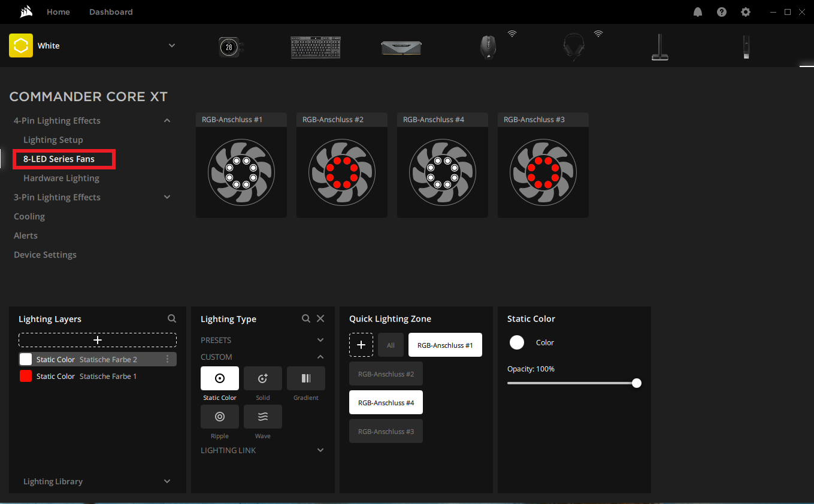814x504 pixels.
Task: Click the search icon in Lighting Layers
Action: [172, 319]
